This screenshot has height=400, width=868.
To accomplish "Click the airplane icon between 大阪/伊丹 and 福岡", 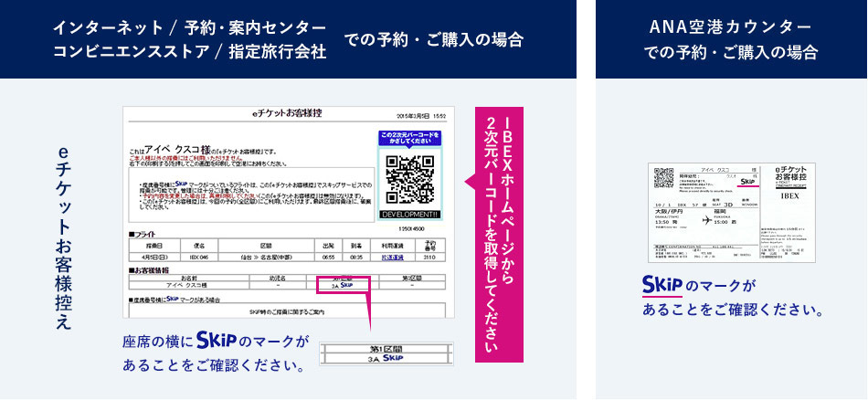I will pos(705,221).
